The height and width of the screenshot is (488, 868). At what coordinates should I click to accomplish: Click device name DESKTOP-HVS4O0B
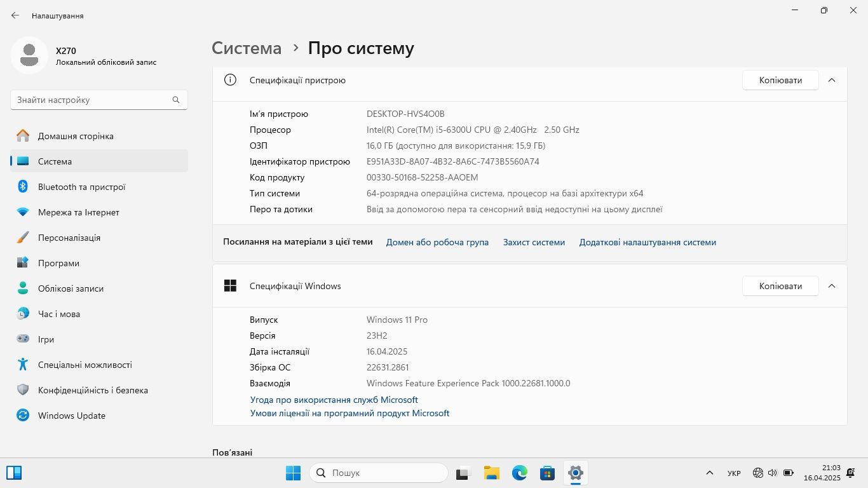click(405, 114)
